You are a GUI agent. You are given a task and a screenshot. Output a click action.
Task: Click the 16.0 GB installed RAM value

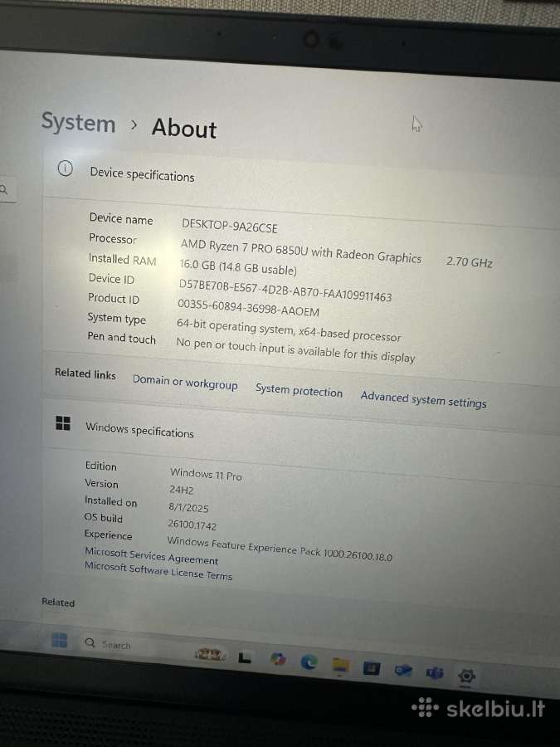[238, 267]
